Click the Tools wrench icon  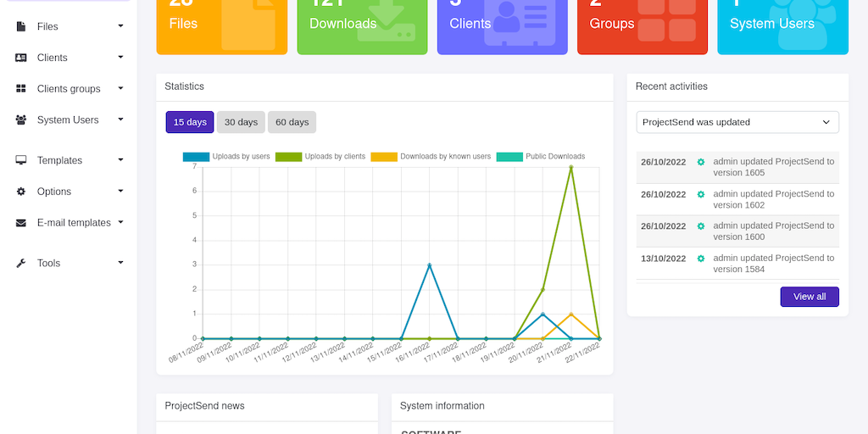[21, 264]
